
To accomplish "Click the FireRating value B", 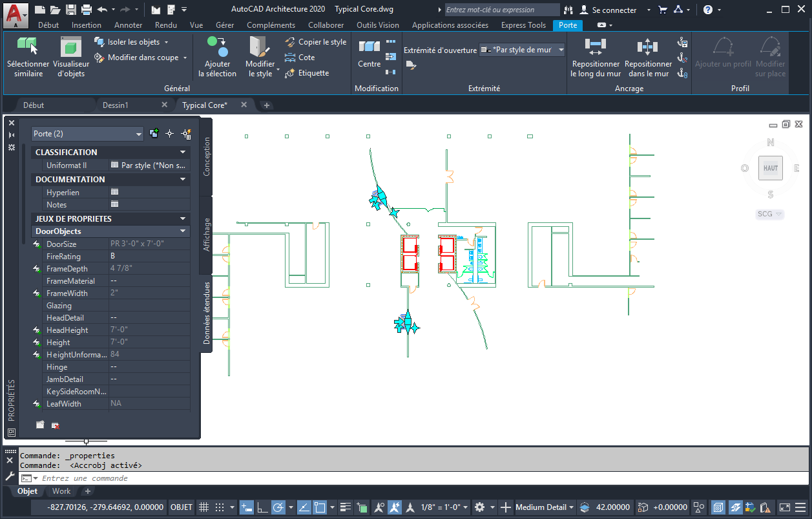I will tap(150, 256).
